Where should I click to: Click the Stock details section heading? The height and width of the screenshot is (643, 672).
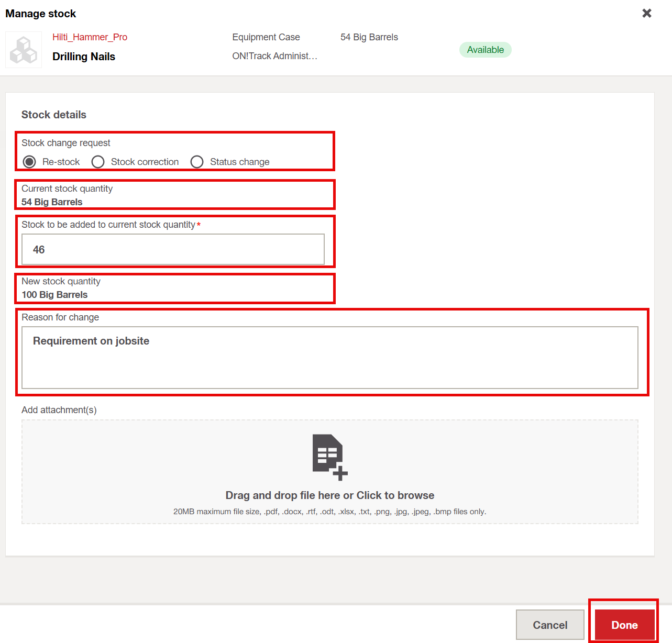[x=54, y=115]
